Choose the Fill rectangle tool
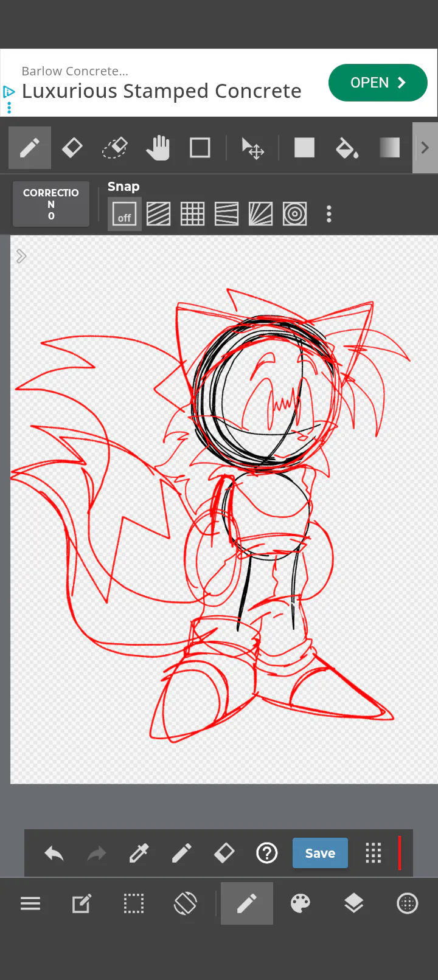The width and height of the screenshot is (438, 980). [x=304, y=148]
